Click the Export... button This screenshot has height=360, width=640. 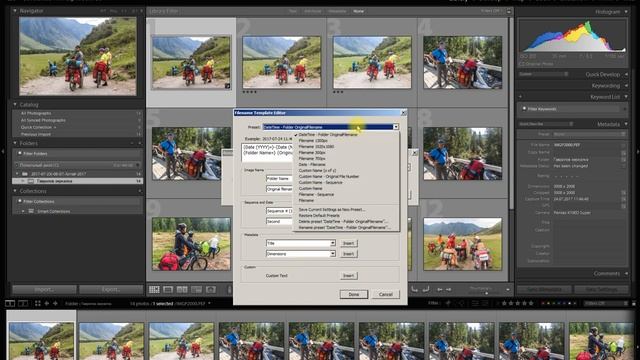tap(111, 289)
